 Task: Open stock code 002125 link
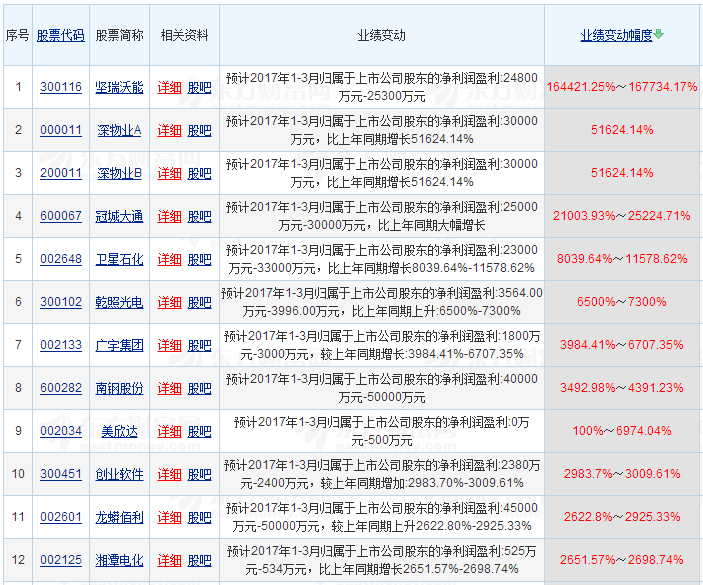pos(61,560)
